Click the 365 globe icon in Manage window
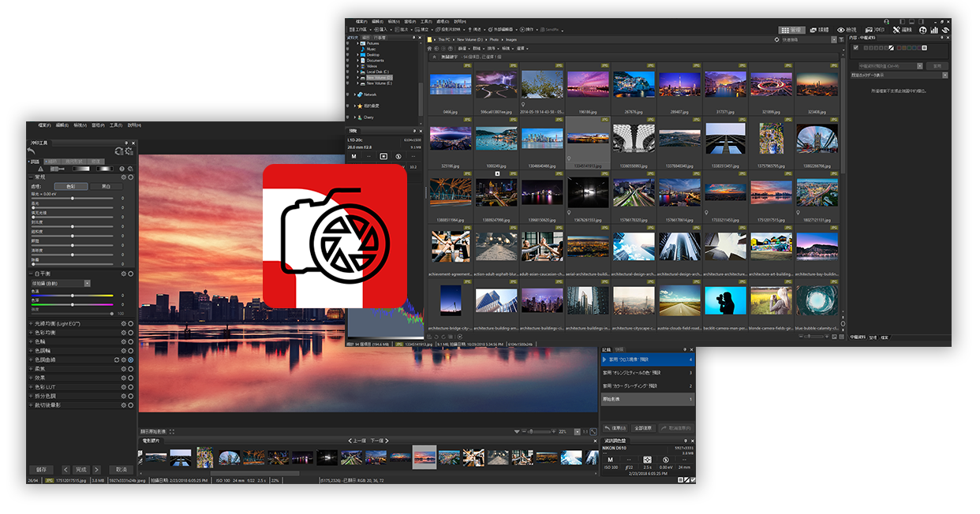The width and height of the screenshot is (980, 514). point(923,29)
